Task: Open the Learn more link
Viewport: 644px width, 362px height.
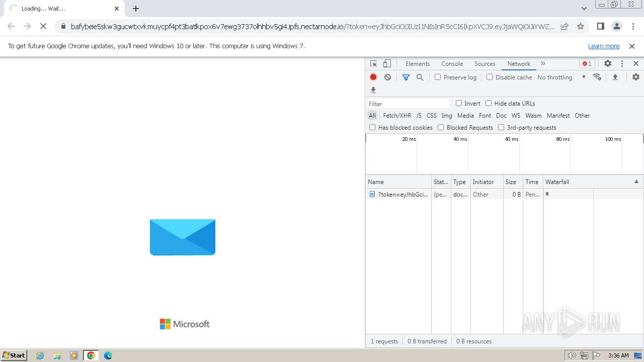Action: click(x=604, y=46)
